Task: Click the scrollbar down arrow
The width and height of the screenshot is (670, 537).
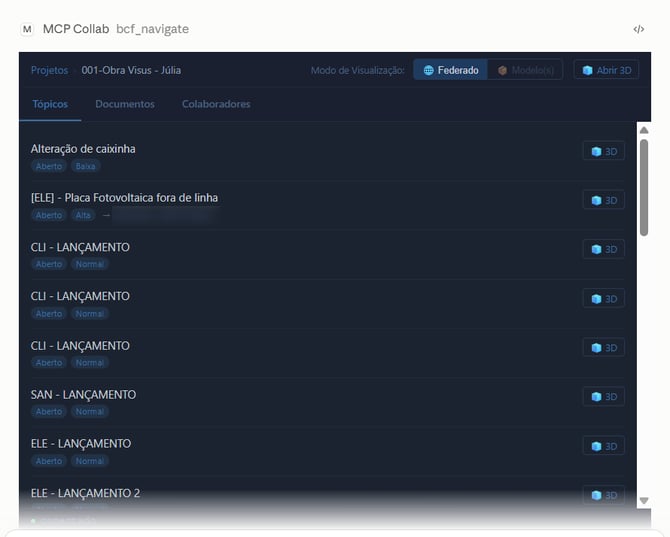Action: 644,500
